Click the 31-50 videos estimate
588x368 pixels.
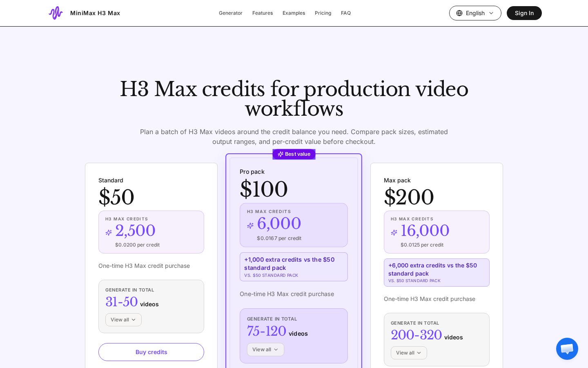(132, 302)
